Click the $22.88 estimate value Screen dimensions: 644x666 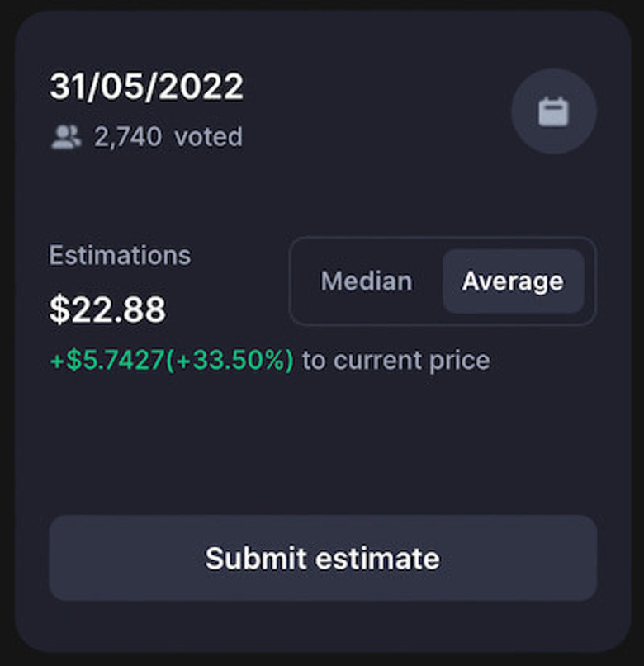107,310
